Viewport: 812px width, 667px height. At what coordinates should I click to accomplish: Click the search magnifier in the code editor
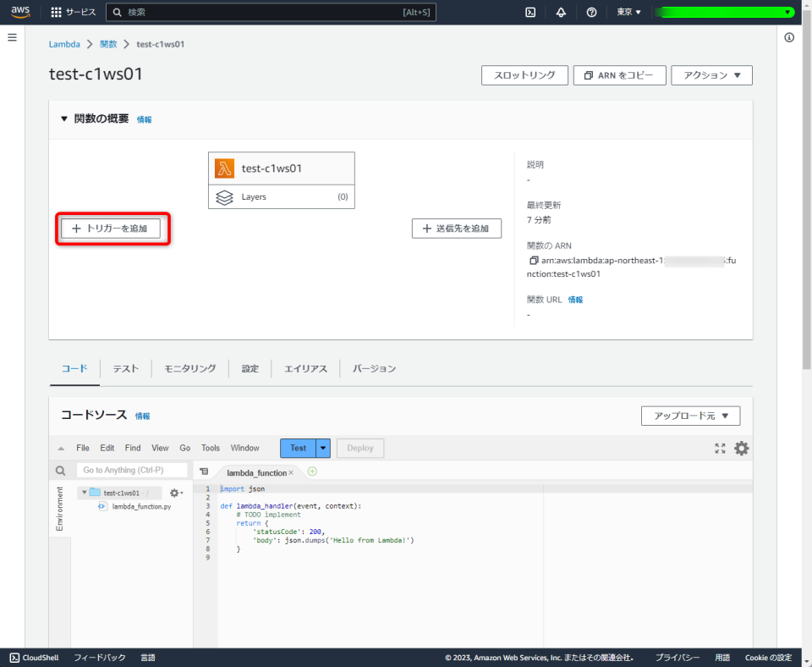[x=59, y=470]
